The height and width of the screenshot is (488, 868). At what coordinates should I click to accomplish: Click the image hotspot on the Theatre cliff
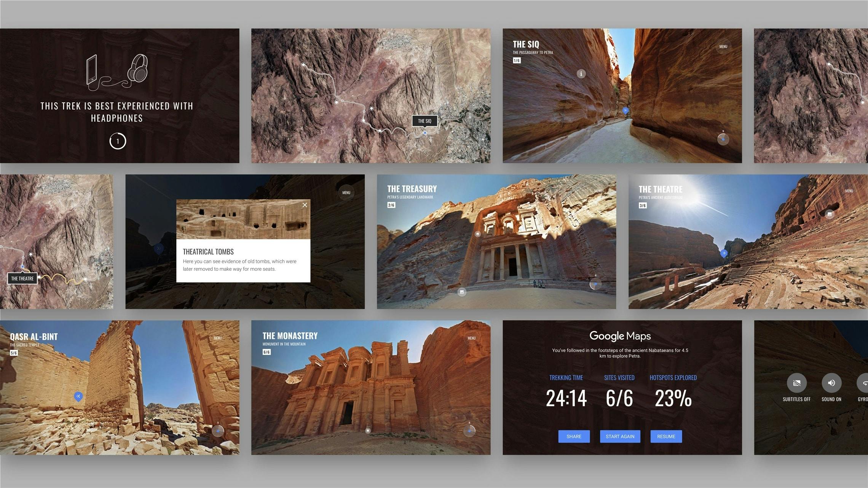(x=830, y=214)
